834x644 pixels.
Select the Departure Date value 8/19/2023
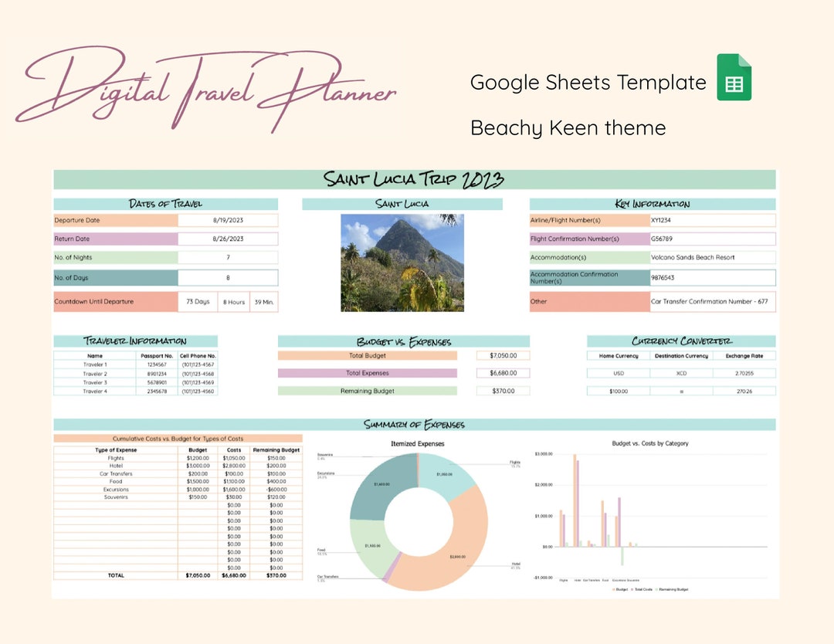tap(229, 219)
